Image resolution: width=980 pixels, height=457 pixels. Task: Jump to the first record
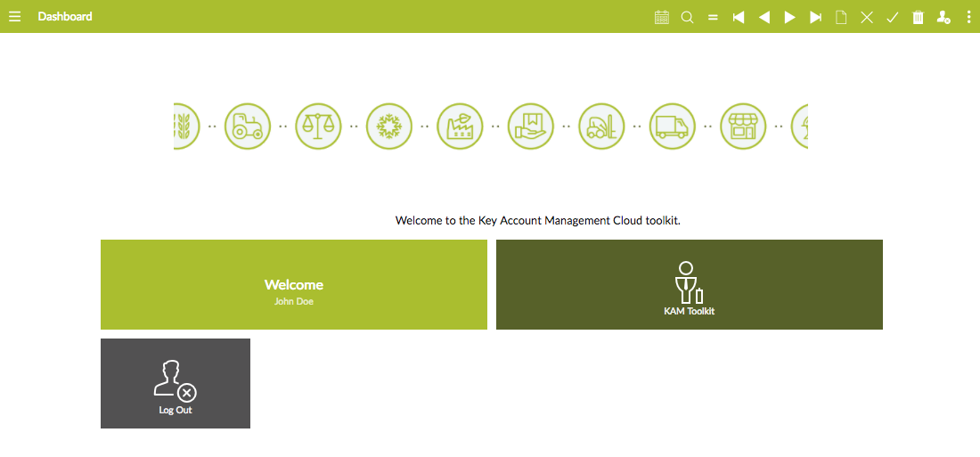click(739, 17)
